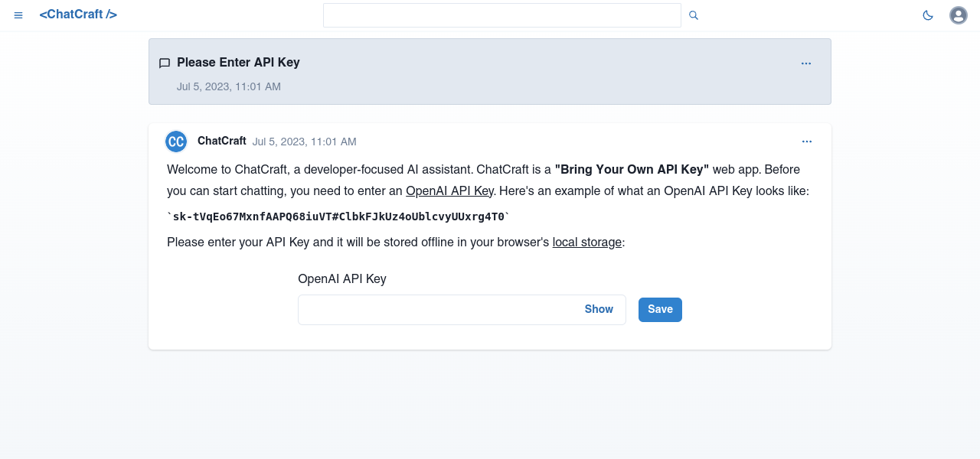
Task: Save the OpenAI API key
Action: pos(660,310)
